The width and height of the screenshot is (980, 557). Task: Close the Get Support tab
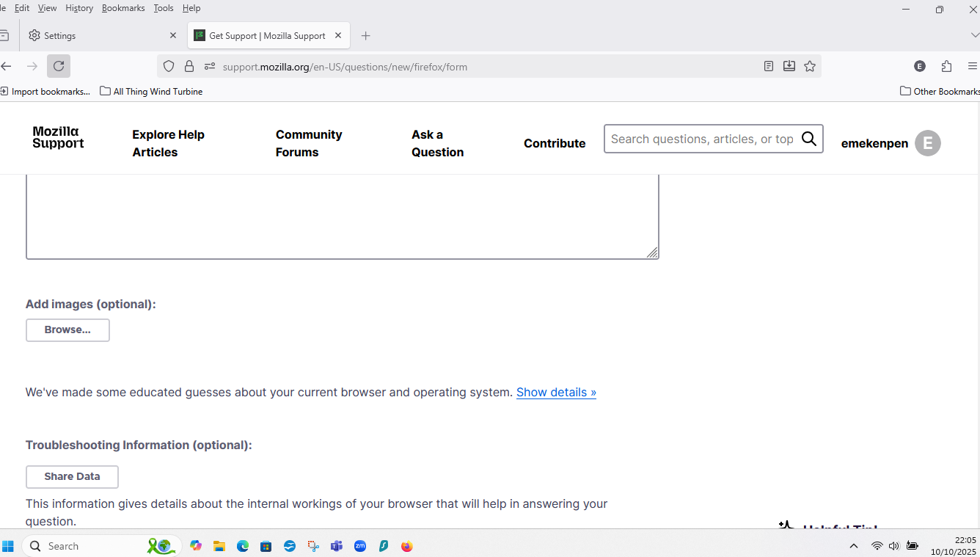(x=338, y=35)
